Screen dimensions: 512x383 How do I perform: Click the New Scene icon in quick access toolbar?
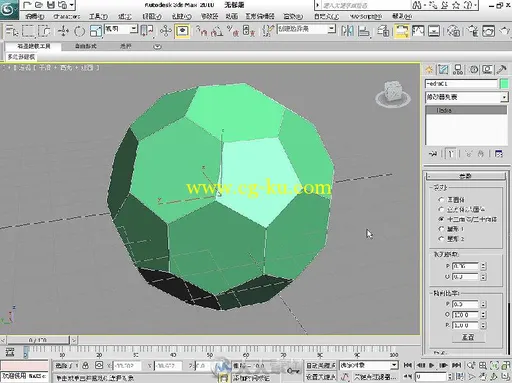coord(28,5)
